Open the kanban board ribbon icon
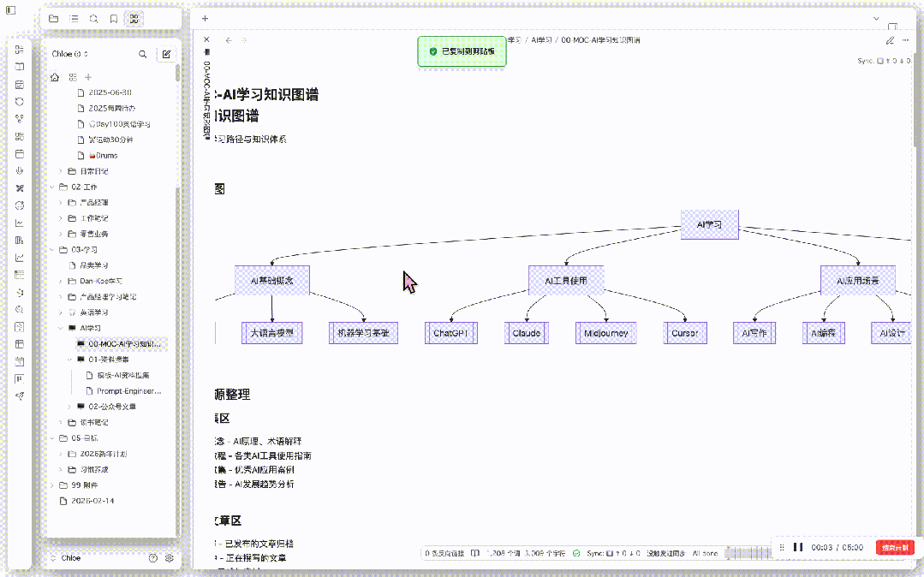Screen dimensions: 924x577 (20, 379)
